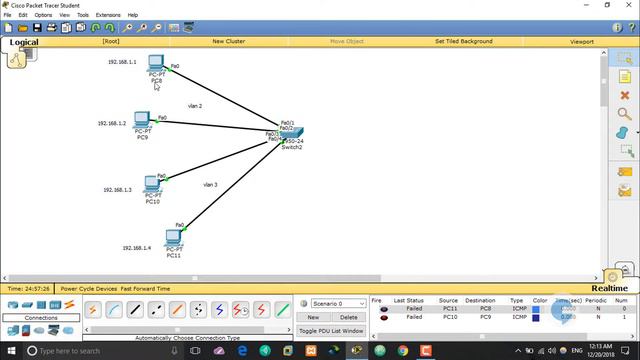Click the Zoom Reset magnifier icon
The width and height of the screenshot is (640, 360).
tap(142, 28)
